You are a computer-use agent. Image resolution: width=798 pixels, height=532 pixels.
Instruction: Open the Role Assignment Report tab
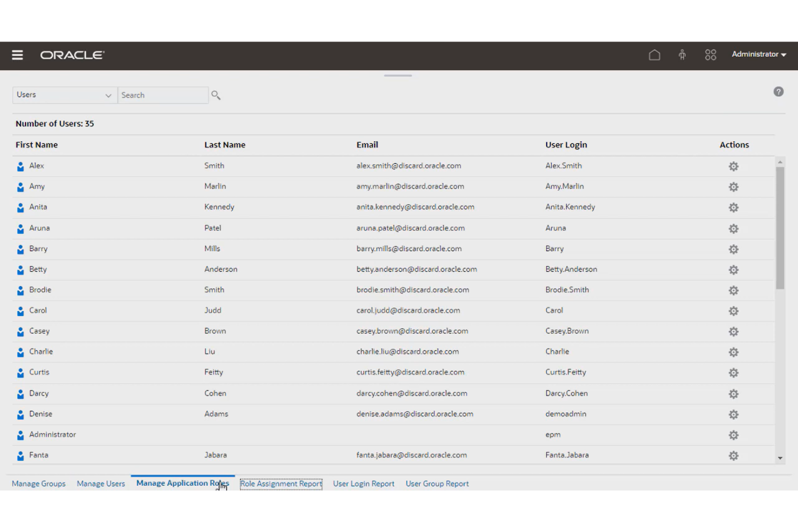pyautogui.click(x=281, y=483)
